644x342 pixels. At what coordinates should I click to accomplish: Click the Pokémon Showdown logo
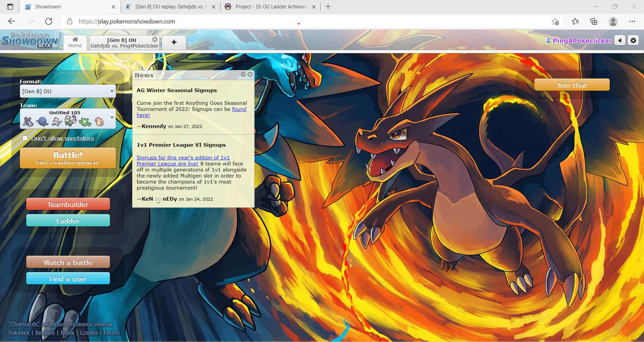tap(30, 40)
